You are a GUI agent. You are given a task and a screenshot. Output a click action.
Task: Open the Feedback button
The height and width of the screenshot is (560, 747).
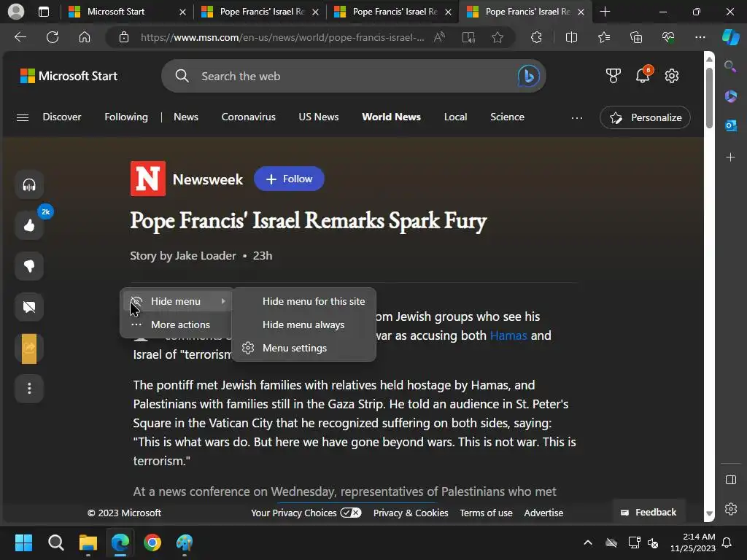pyautogui.click(x=649, y=513)
